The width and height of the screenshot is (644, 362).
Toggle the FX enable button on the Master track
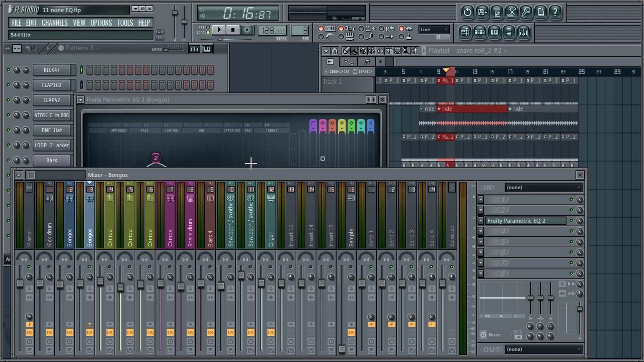click(29, 332)
